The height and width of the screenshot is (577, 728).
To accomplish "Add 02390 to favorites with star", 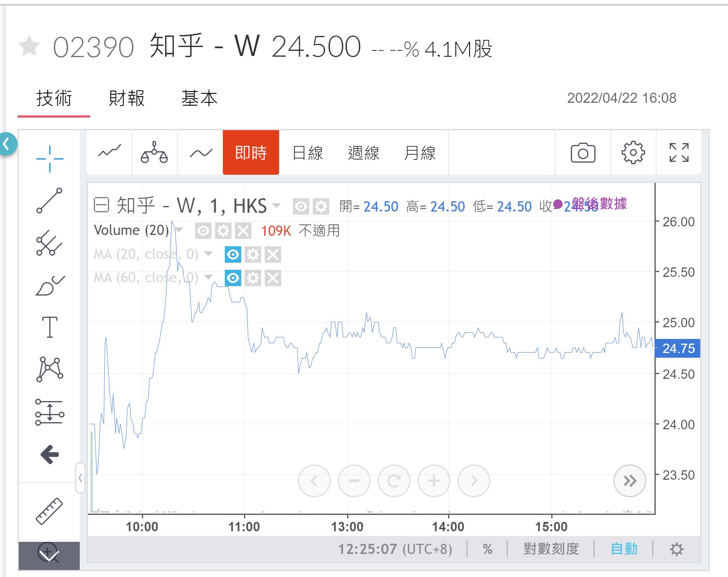I will 29,47.
